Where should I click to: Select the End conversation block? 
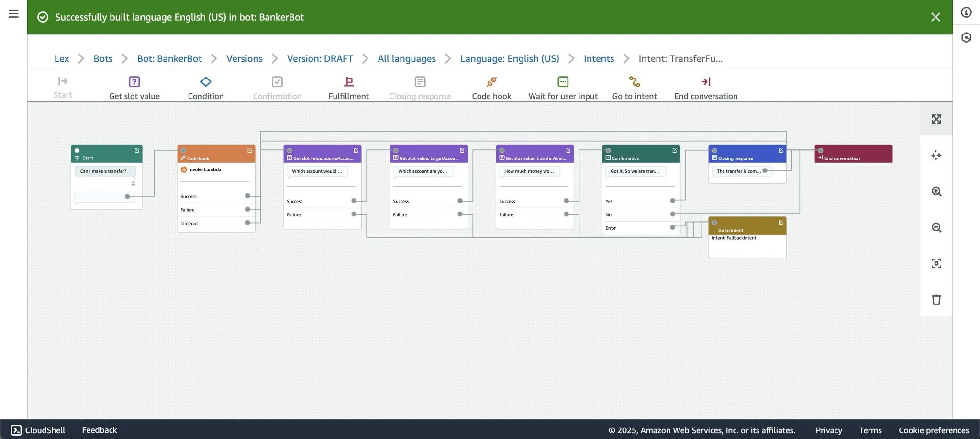coord(853,154)
